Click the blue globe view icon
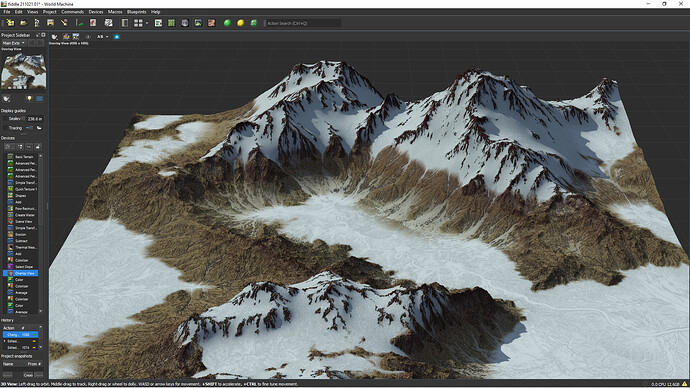The height and width of the screenshot is (388, 690). click(x=185, y=23)
